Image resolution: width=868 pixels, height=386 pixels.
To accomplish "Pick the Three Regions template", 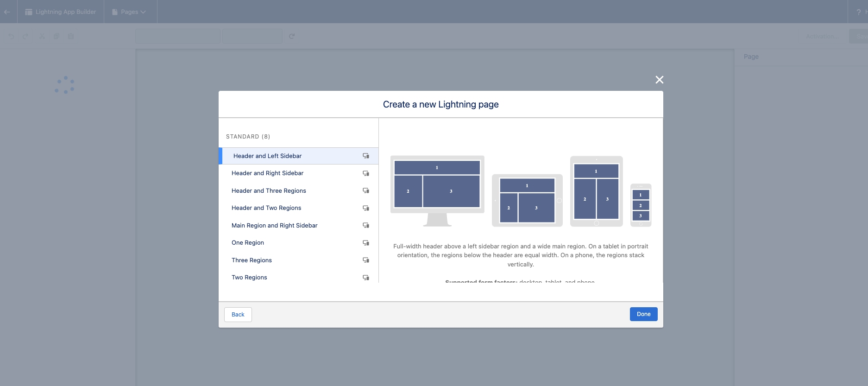I will coord(252,260).
